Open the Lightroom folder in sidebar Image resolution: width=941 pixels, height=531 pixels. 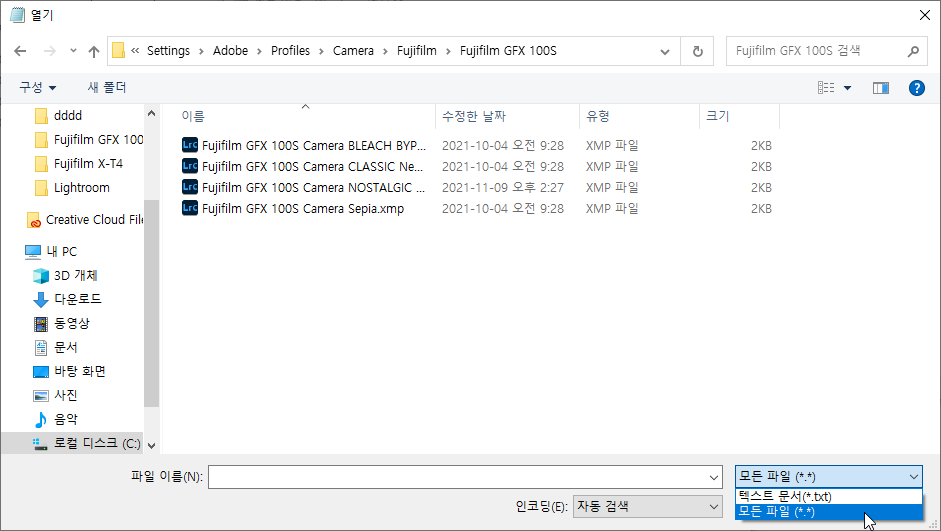[72, 187]
